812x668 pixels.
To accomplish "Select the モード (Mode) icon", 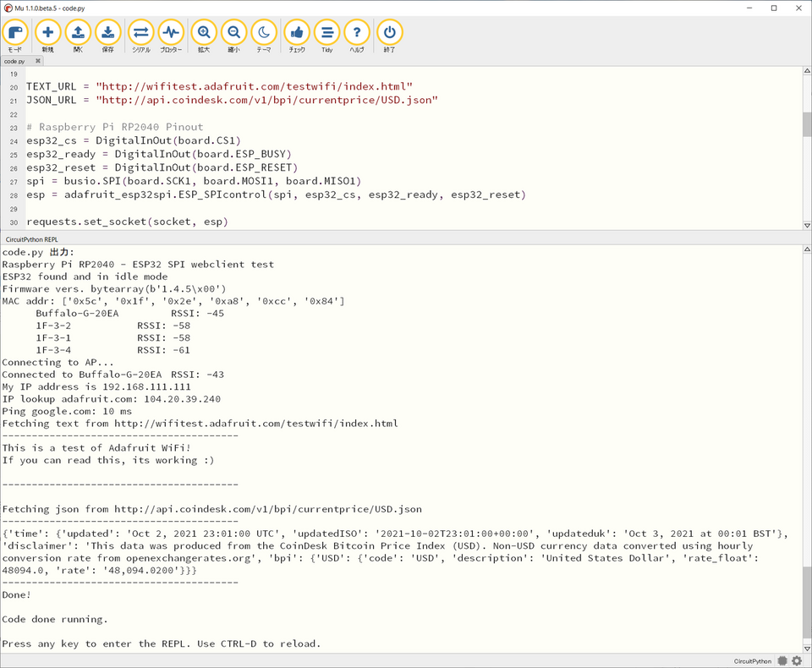I will tap(15, 34).
